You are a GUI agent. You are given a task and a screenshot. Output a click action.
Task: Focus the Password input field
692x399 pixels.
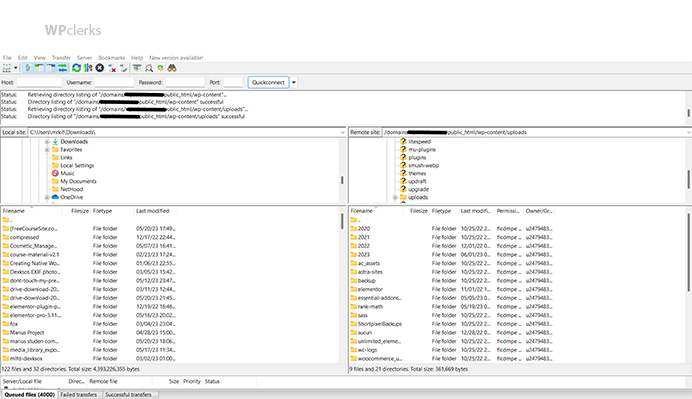click(184, 83)
